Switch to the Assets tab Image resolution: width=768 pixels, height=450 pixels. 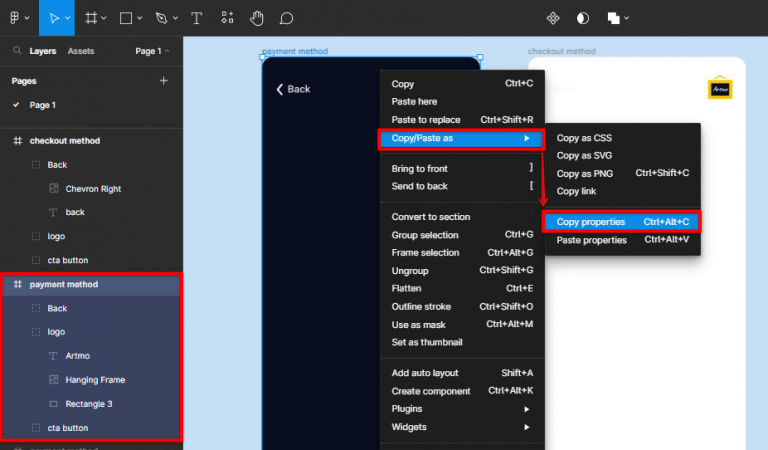[x=81, y=51]
